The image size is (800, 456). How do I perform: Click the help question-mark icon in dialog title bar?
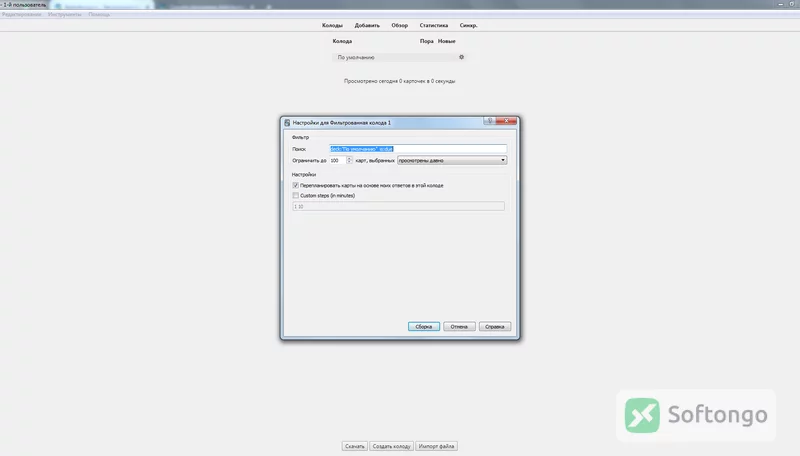[x=490, y=121]
